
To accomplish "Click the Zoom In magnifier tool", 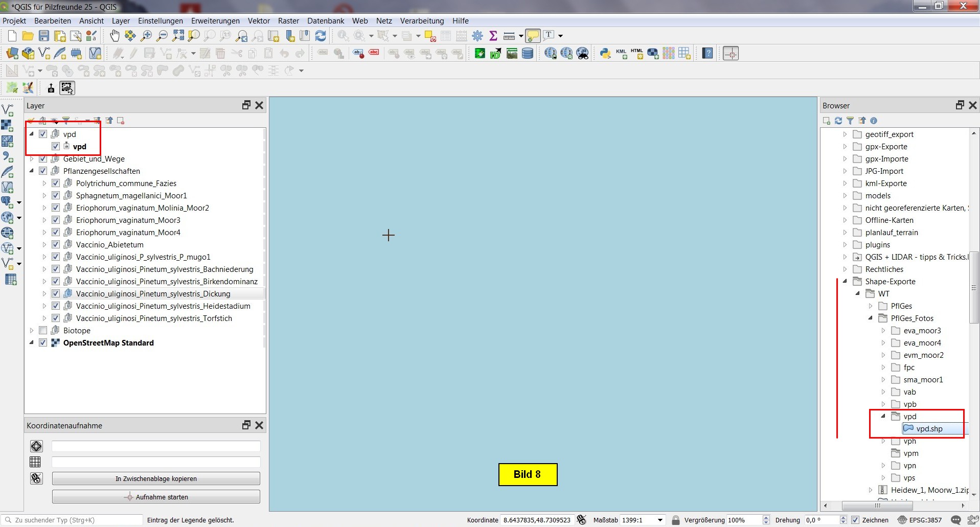I will pyautogui.click(x=146, y=36).
